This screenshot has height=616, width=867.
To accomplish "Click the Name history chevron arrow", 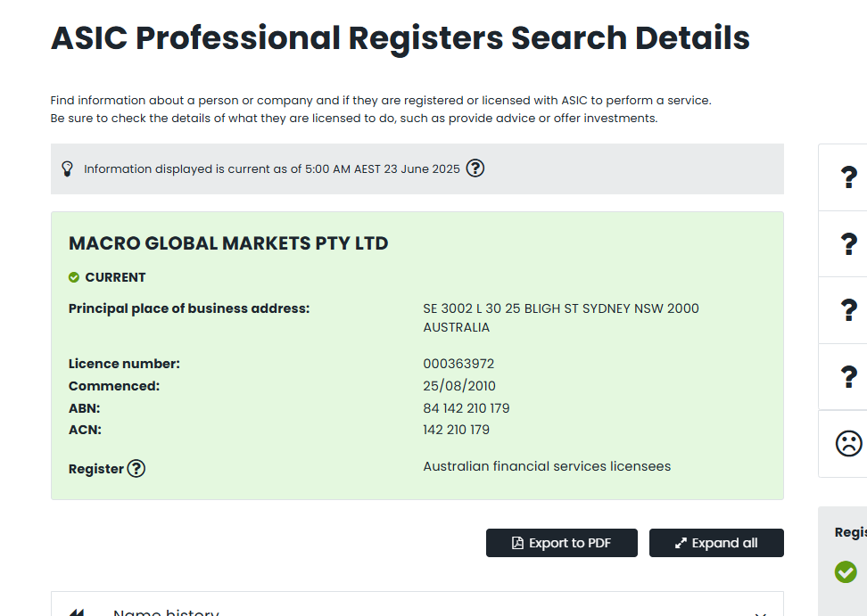I will [x=761, y=612].
